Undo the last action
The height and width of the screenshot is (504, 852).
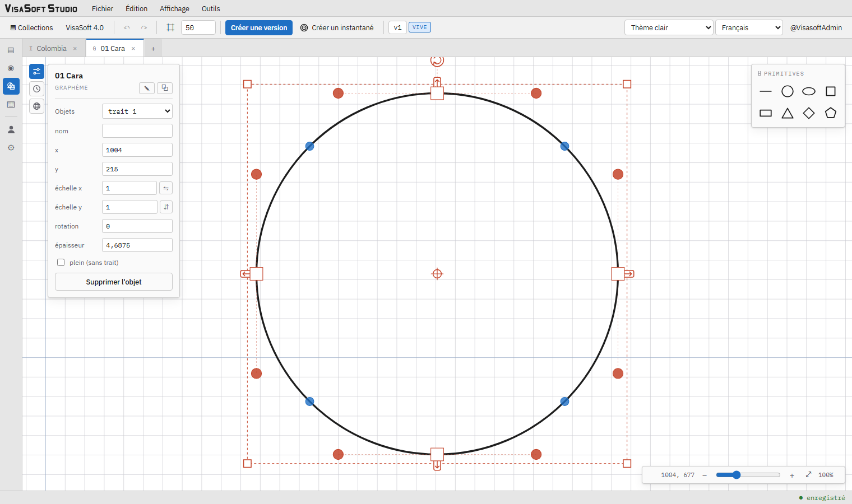click(127, 27)
